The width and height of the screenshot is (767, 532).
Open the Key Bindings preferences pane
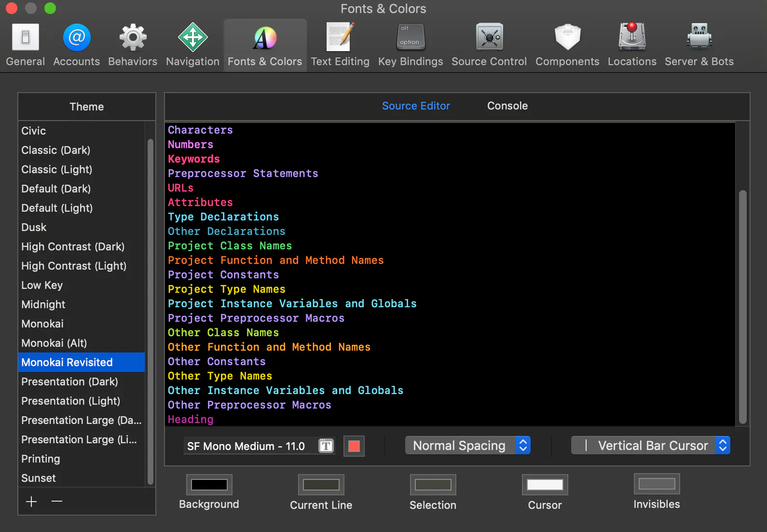tap(411, 44)
